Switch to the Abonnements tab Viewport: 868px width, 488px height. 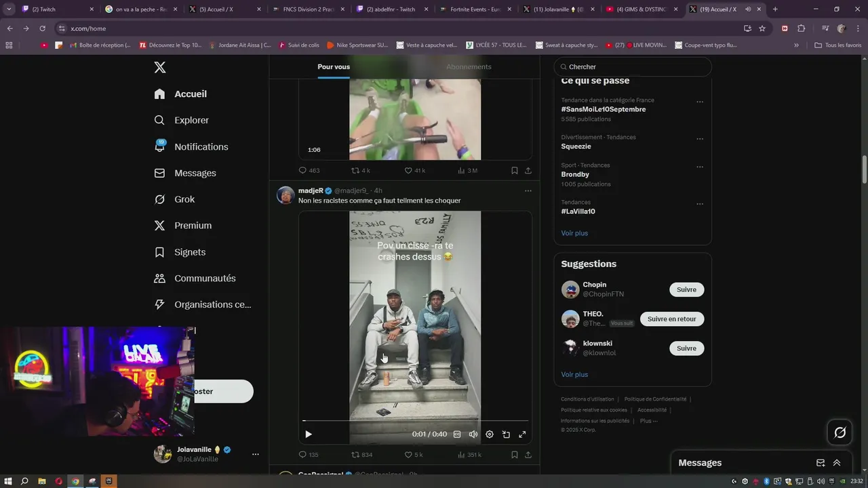(x=469, y=66)
